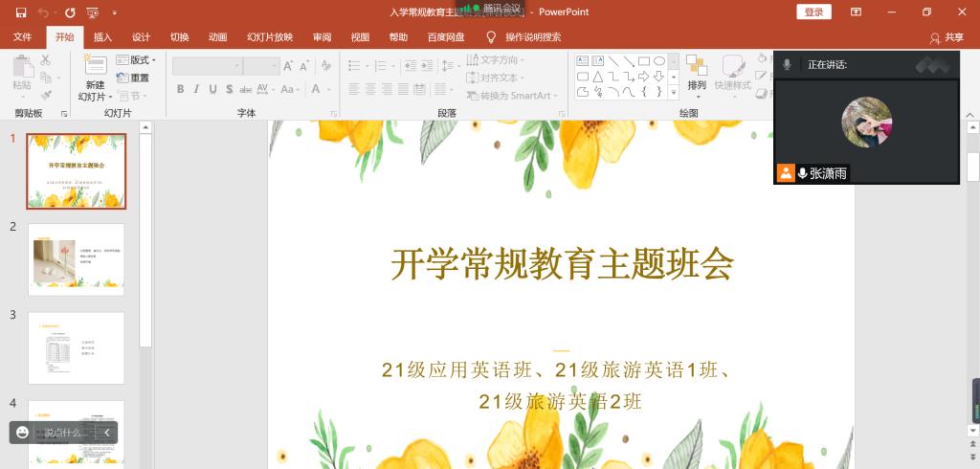
Task: Save the presentation with the floppy disk icon
Action: point(21,11)
